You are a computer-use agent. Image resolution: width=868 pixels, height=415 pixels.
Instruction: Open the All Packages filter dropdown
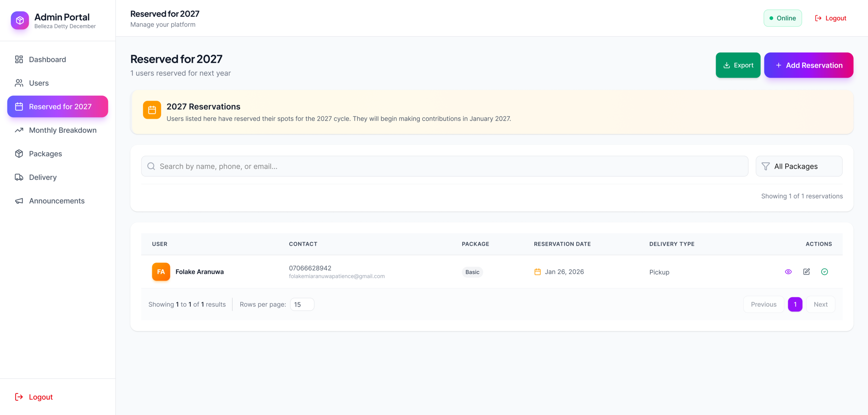[799, 166]
